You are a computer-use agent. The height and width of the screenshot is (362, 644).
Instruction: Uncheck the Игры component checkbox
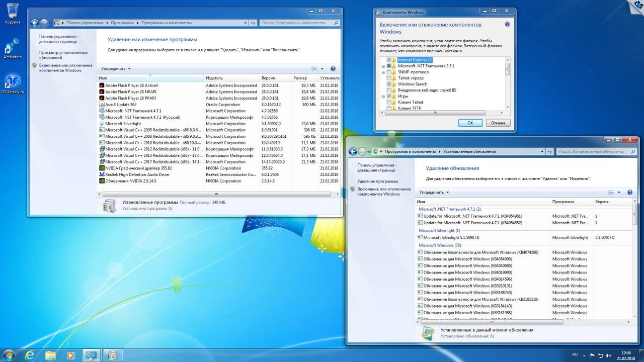pyautogui.click(x=388, y=96)
